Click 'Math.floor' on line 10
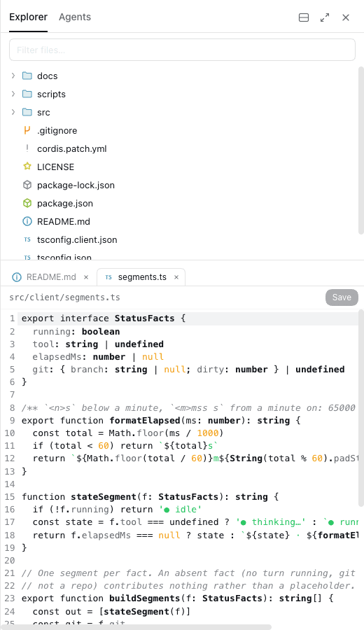This screenshot has height=630, width=364. (136, 433)
